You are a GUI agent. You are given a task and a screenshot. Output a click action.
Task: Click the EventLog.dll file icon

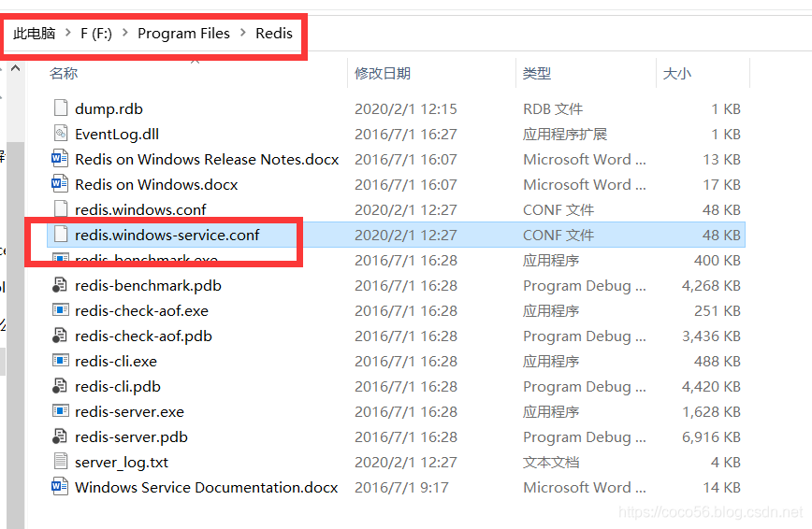[61, 134]
